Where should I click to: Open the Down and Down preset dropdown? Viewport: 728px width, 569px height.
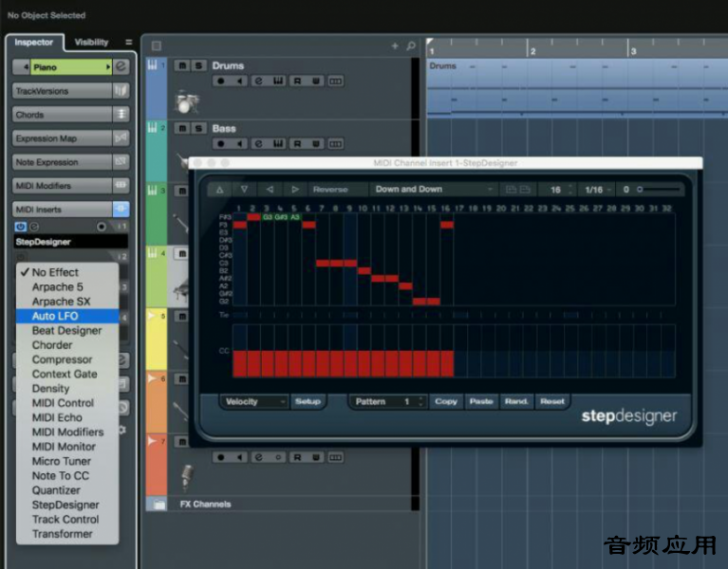pos(434,190)
